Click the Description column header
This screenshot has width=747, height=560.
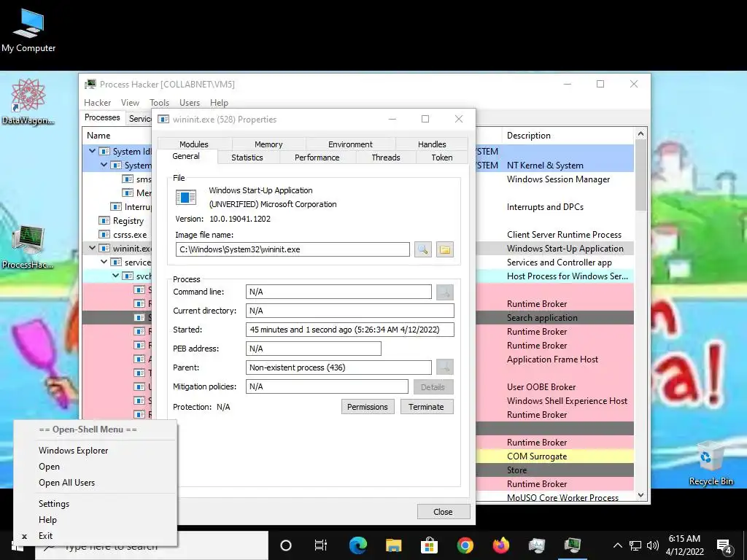click(567, 136)
